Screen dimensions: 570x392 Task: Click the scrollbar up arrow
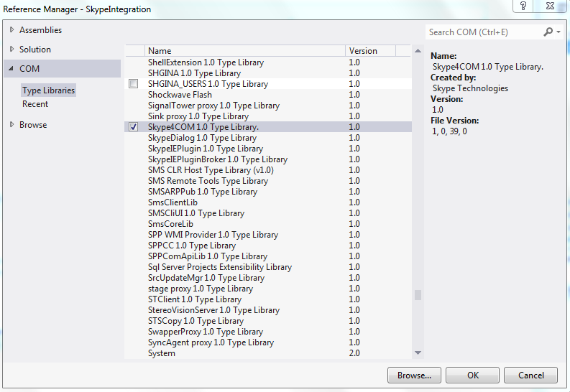[x=418, y=51]
